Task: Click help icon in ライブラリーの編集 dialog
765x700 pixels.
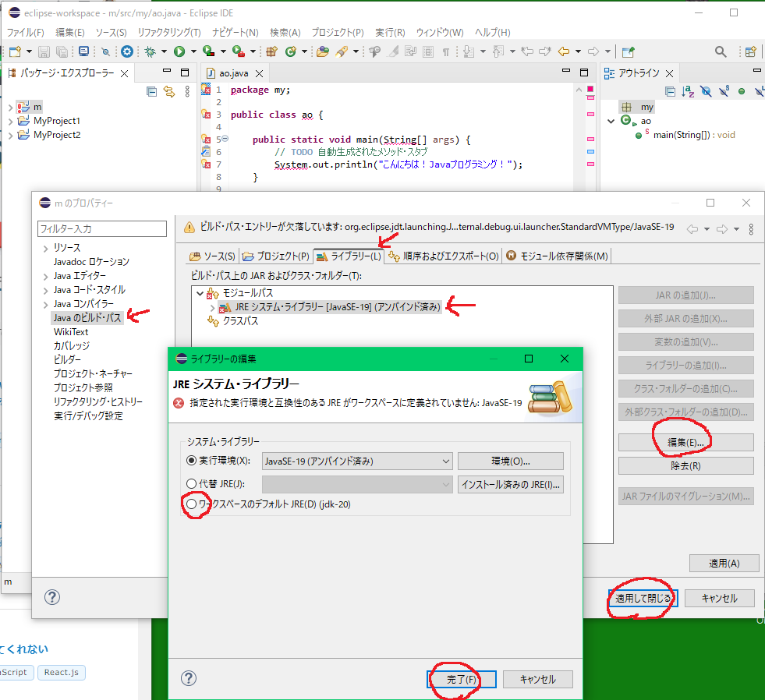Action: [189, 678]
